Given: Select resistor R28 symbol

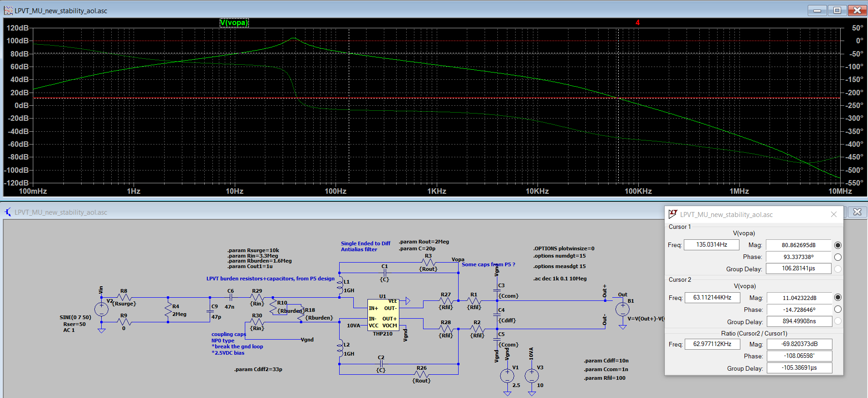Looking at the screenshot, I should [446, 328].
